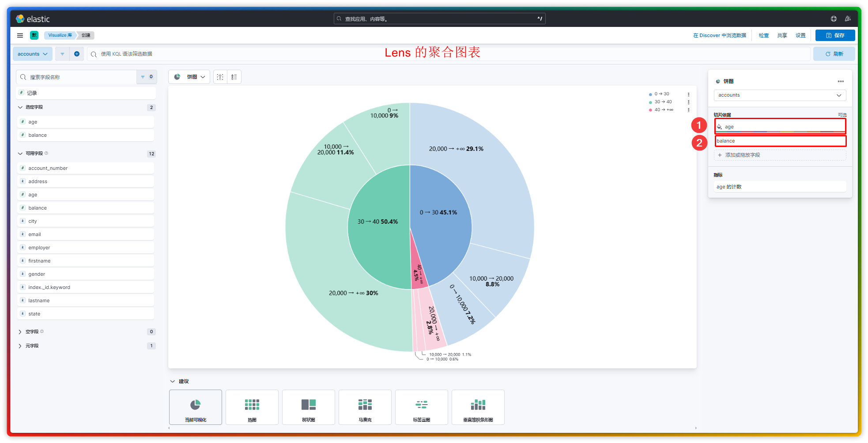
Task: Focus the KQL query input
Action: 449,54
